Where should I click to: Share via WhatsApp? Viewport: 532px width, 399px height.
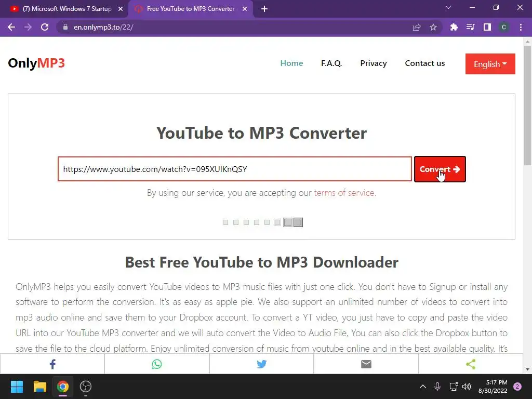click(157, 364)
